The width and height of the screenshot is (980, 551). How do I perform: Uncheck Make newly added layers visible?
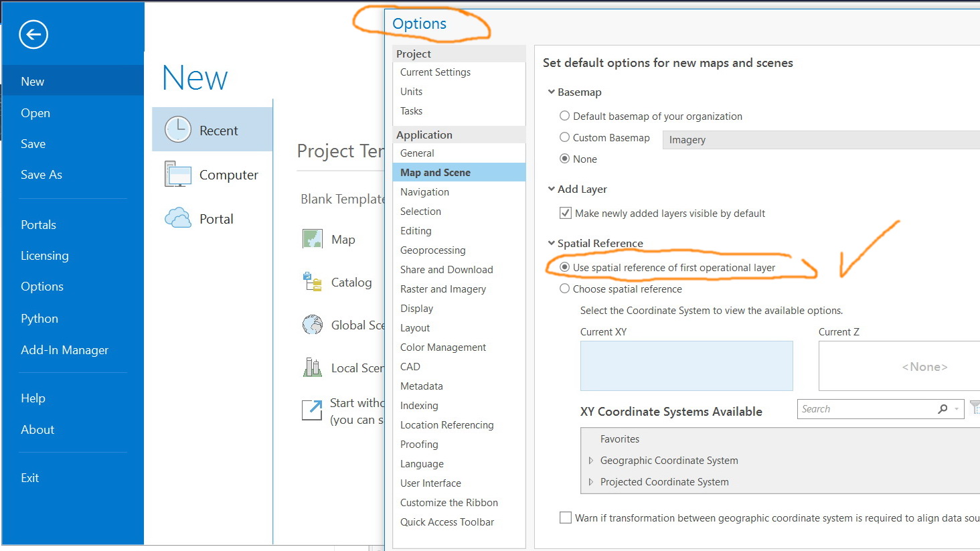[566, 214]
